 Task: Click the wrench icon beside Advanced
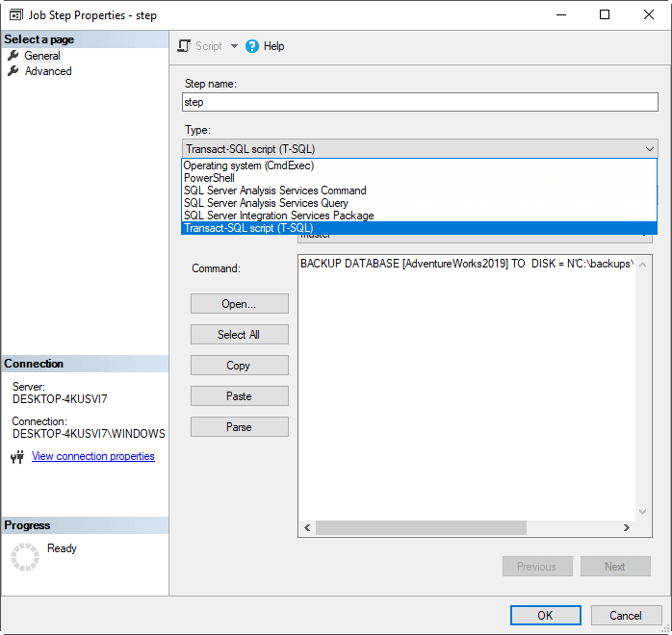(x=13, y=70)
